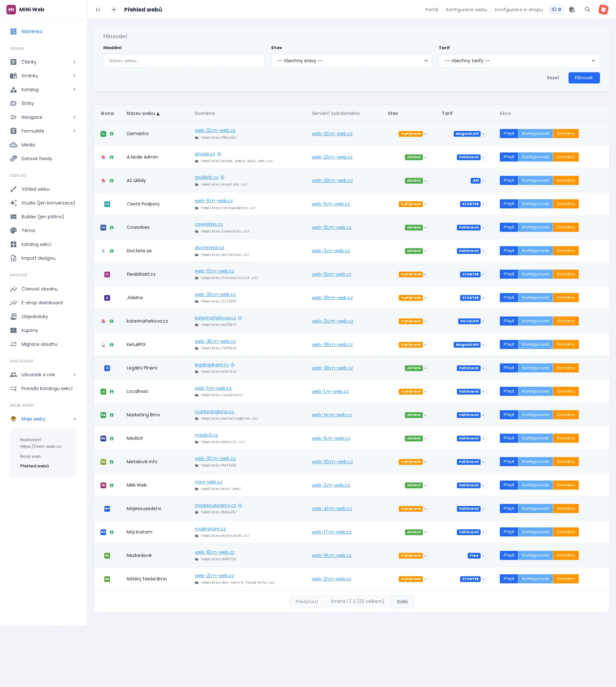Screen dimensions: 616x687
Task: Expand the Katalog submenu
Action: click(x=74, y=89)
